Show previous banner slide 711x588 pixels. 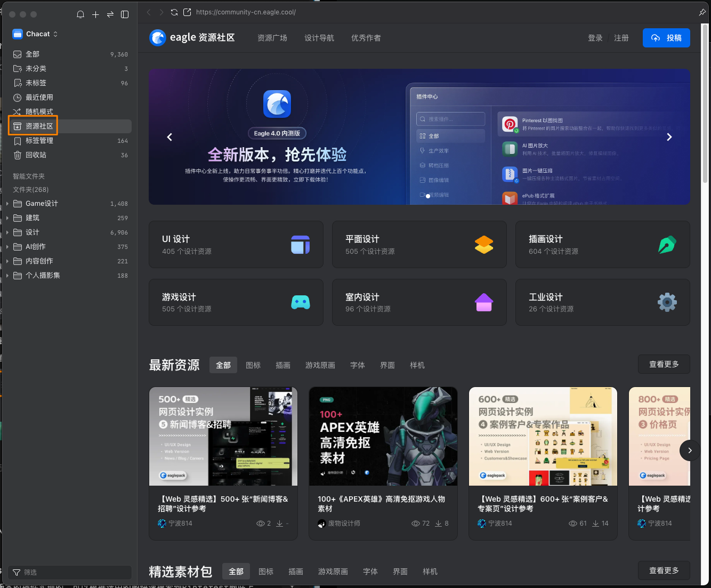[169, 137]
